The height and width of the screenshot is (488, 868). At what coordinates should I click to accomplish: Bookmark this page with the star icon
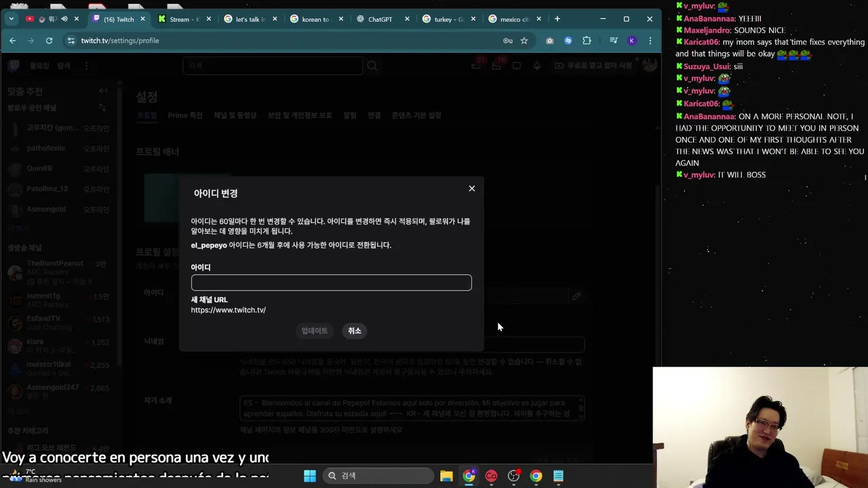point(524,41)
